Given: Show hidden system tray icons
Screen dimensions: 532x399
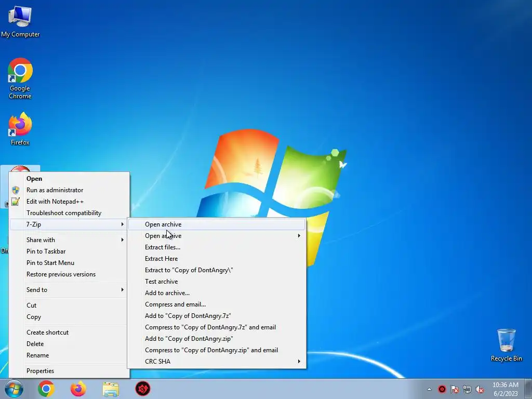Looking at the screenshot, I should (x=429, y=389).
